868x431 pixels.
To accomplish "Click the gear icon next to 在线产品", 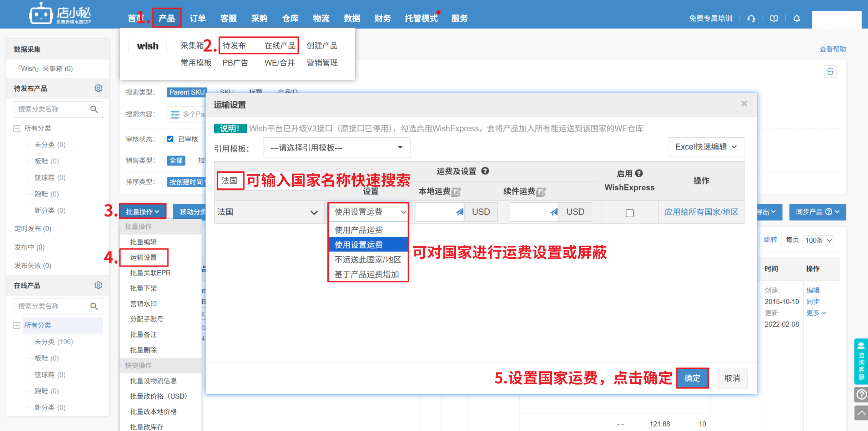I will (98, 285).
